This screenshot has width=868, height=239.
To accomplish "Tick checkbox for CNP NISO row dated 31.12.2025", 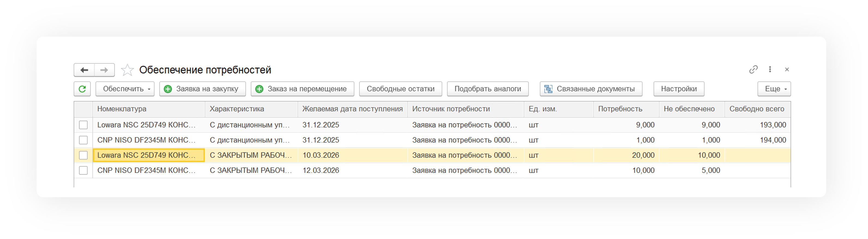I will (83, 140).
